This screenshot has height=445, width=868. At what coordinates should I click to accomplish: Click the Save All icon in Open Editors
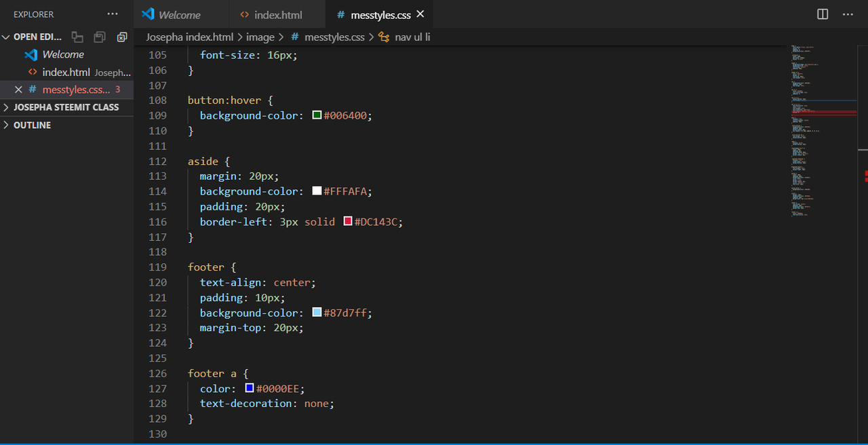(100, 37)
